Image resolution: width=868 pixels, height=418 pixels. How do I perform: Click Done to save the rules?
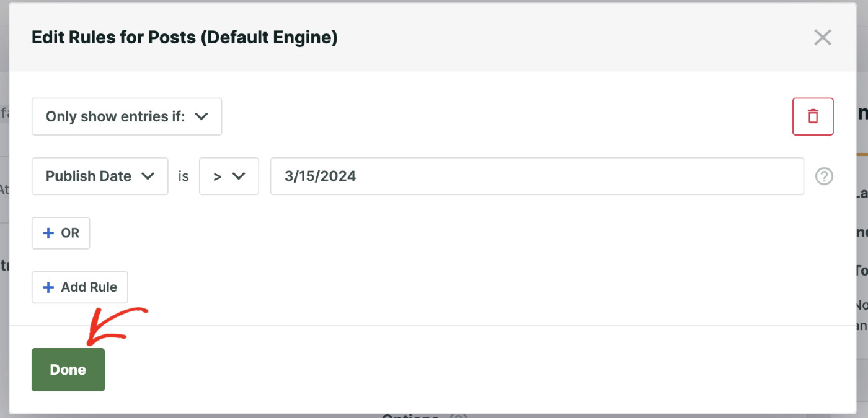tap(68, 369)
